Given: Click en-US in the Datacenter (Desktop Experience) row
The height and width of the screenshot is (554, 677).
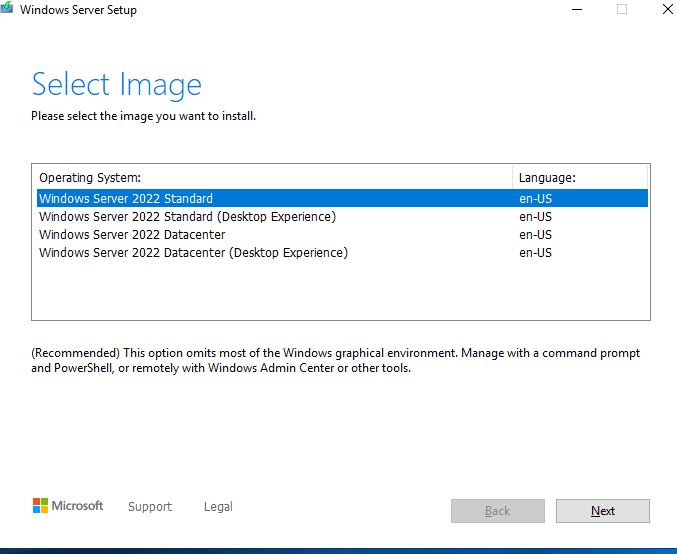Looking at the screenshot, I should [x=535, y=253].
